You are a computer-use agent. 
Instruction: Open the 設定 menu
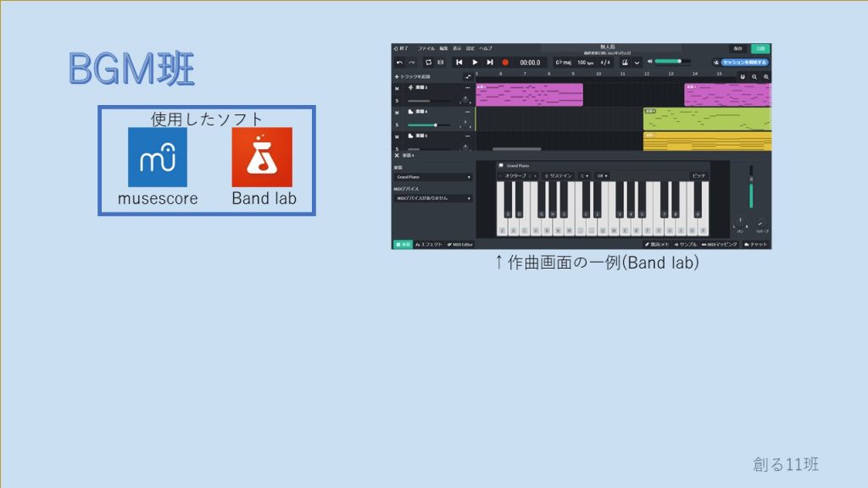pos(470,48)
